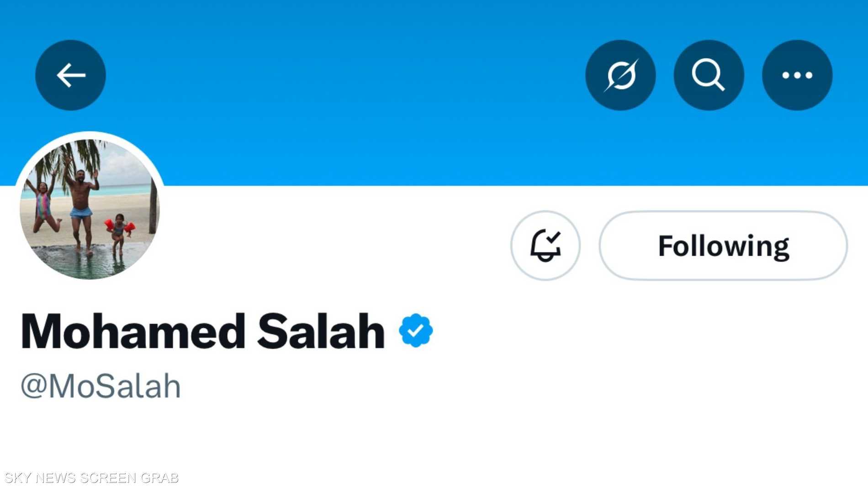Click the white tick inside the verified badge

pyautogui.click(x=416, y=331)
